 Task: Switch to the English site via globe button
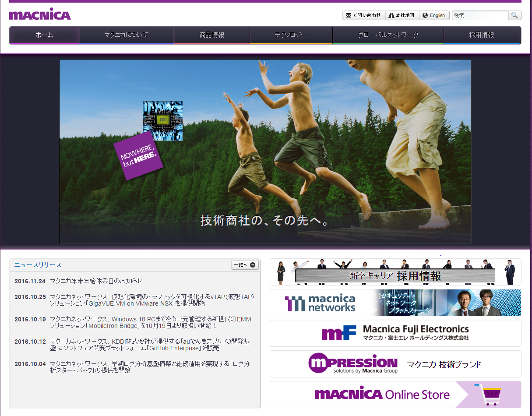pos(434,15)
